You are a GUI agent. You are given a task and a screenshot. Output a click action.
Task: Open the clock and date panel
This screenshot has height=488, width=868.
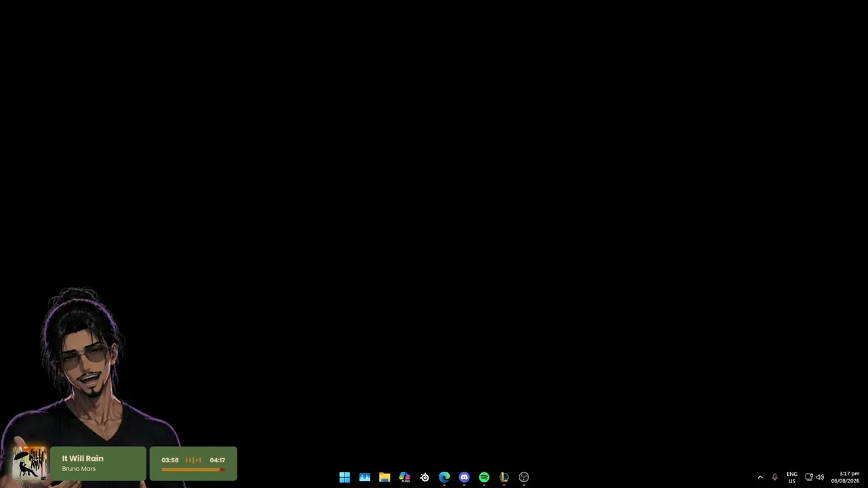pyautogui.click(x=846, y=477)
